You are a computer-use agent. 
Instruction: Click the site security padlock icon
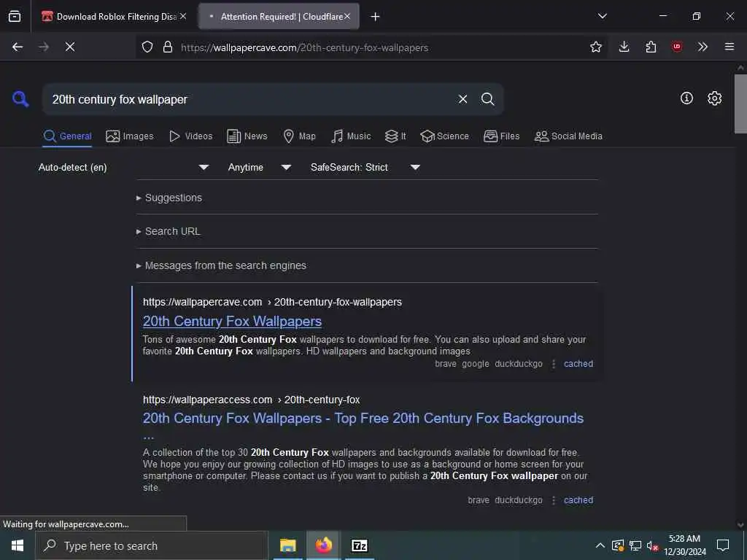coord(168,47)
